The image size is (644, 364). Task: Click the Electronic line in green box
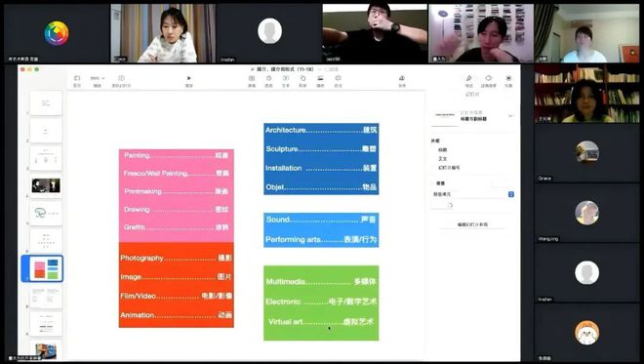321,302
